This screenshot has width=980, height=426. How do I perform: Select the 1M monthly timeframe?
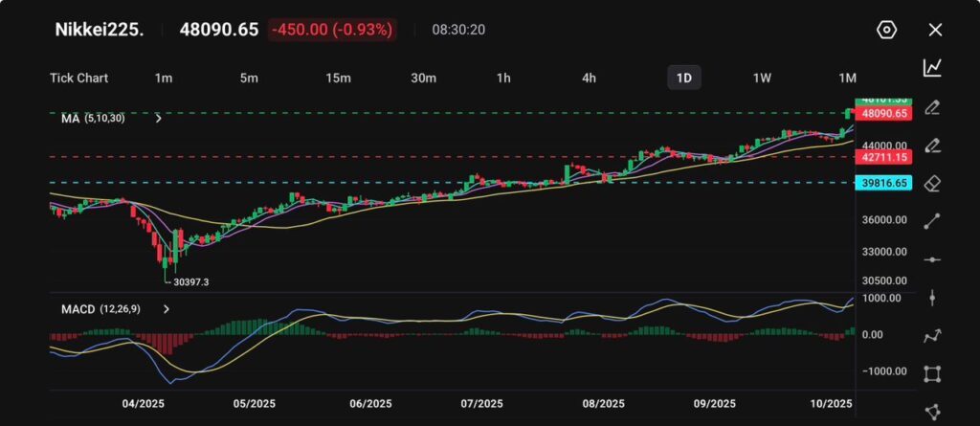847,78
